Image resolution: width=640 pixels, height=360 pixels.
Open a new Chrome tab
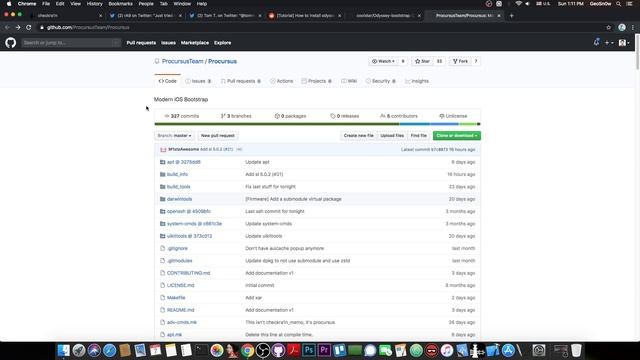coord(511,16)
